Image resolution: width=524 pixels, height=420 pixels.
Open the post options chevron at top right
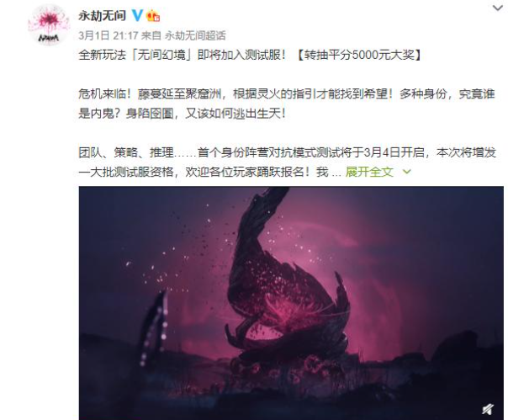point(498,8)
